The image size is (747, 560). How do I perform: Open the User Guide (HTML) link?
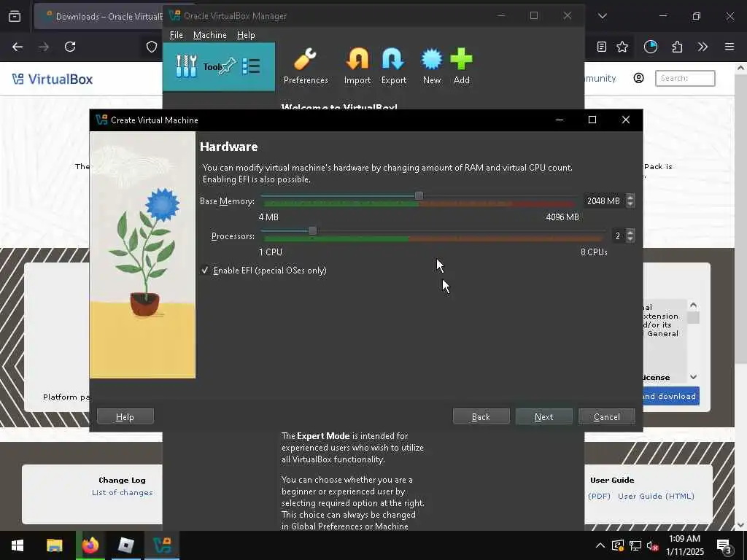656,496
